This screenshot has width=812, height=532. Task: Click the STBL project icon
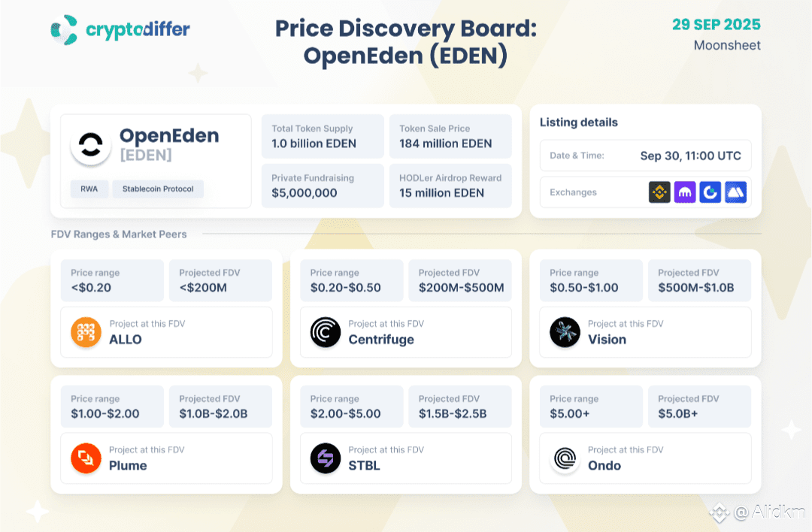pos(326,458)
